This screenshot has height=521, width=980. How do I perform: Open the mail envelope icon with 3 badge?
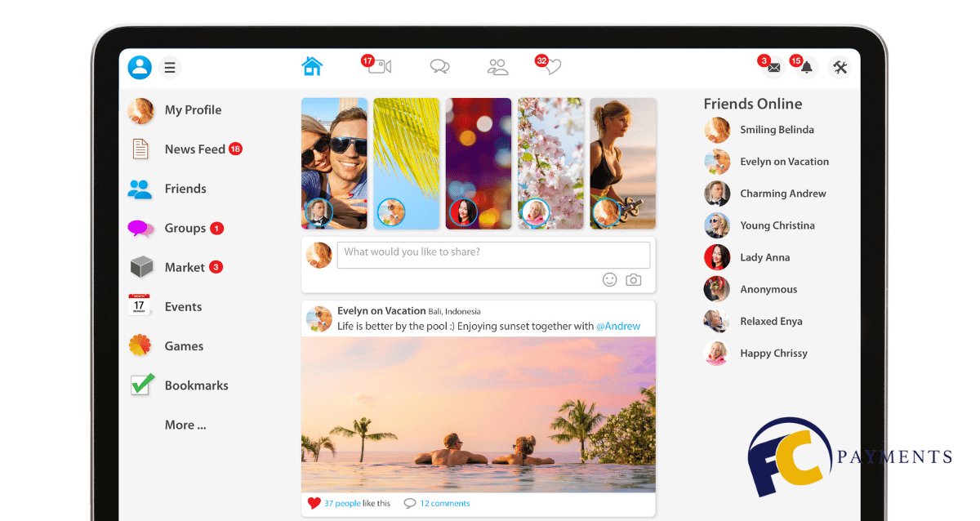773,68
